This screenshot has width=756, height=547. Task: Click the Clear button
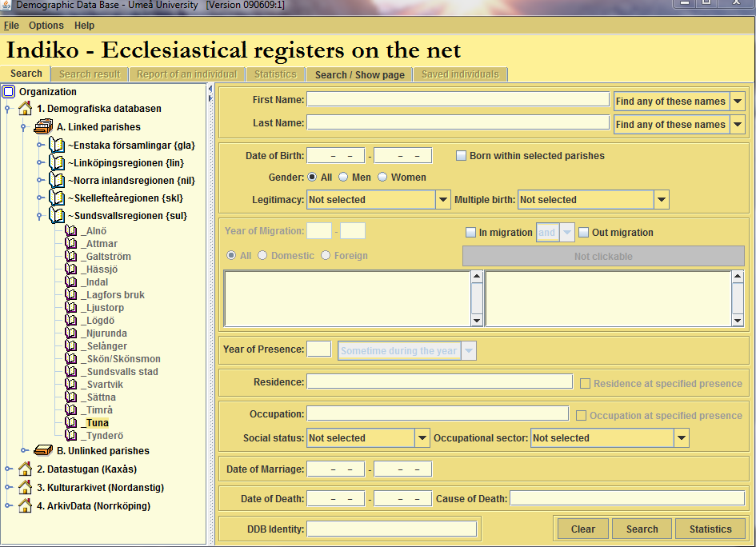(583, 529)
